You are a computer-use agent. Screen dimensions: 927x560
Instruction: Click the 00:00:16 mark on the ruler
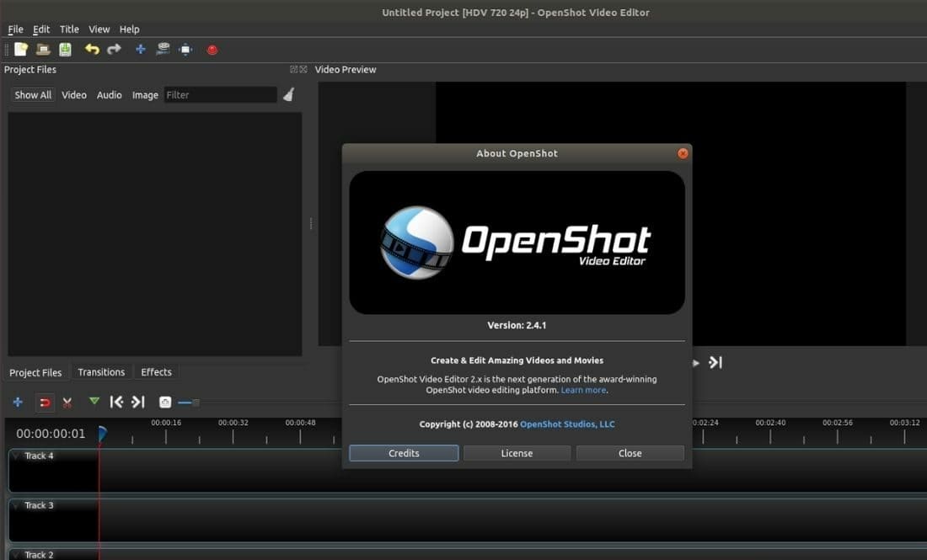(x=166, y=423)
